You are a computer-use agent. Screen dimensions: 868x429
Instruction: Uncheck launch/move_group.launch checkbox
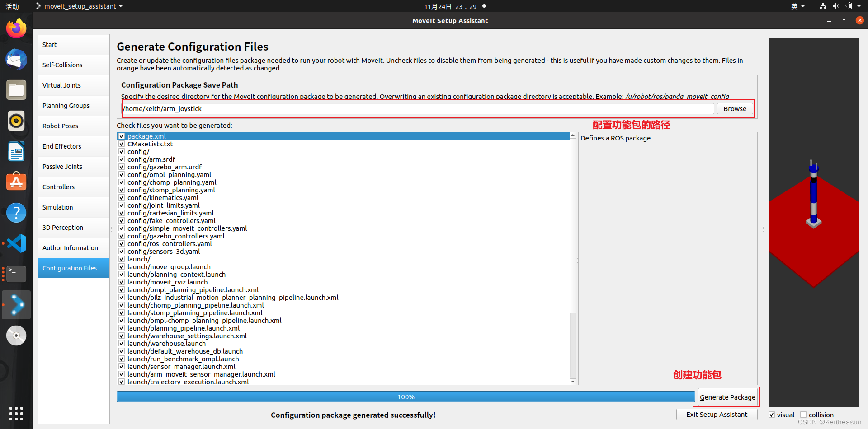pyautogui.click(x=122, y=266)
